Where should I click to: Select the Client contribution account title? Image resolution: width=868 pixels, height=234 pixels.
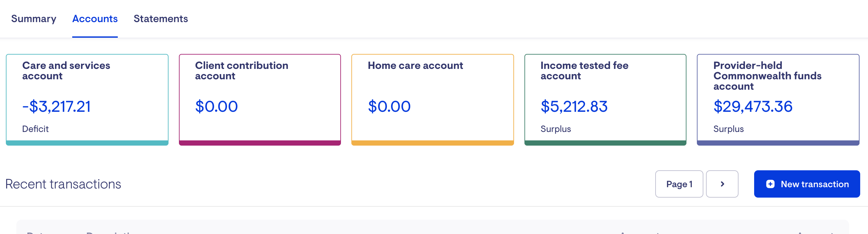[x=241, y=71]
